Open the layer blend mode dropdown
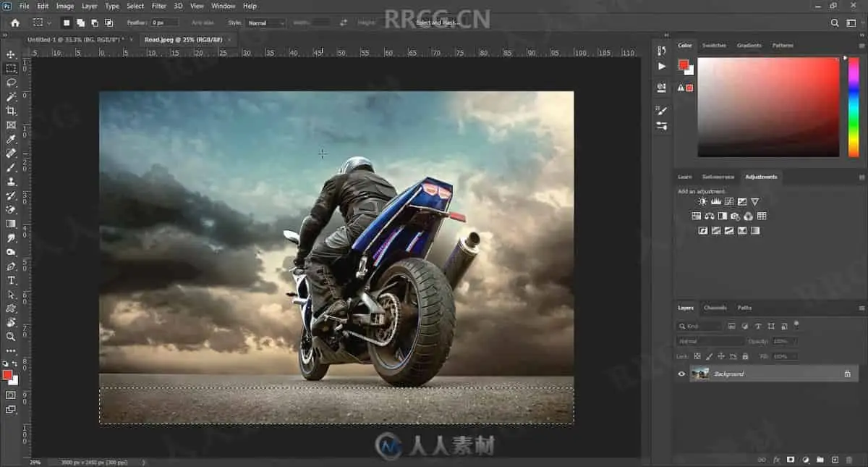The image size is (868, 467). pos(710,341)
